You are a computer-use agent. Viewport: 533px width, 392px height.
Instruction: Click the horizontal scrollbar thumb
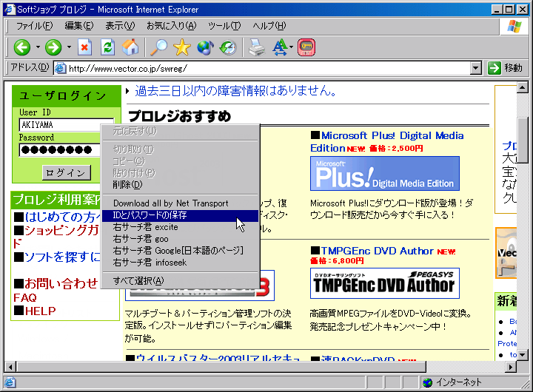tap(221, 367)
